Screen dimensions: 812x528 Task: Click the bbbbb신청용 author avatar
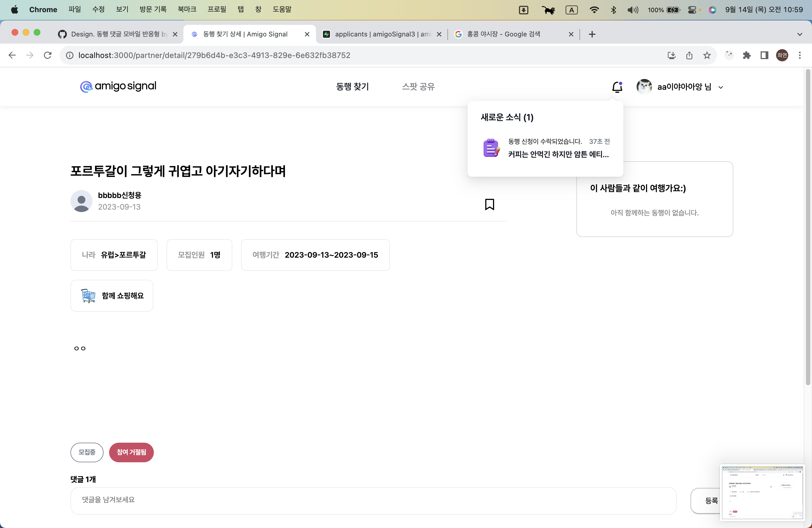(x=81, y=201)
